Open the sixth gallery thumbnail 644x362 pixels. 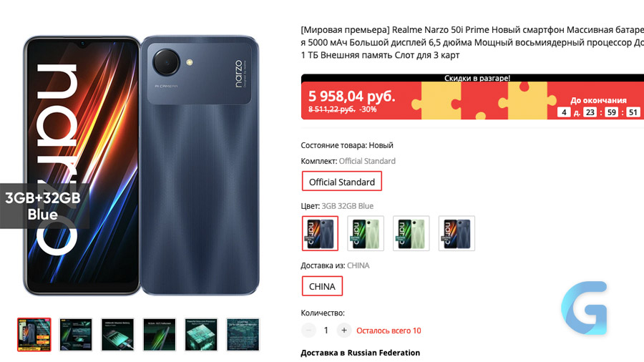[x=243, y=335]
